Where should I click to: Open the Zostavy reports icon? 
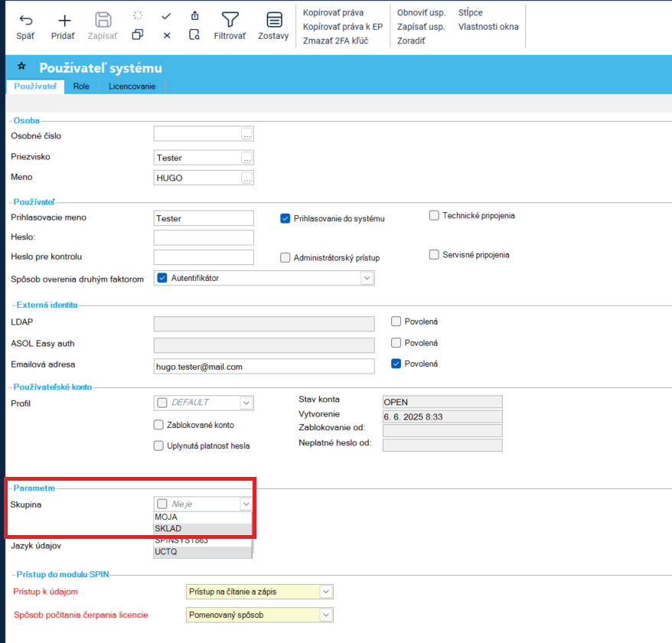click(274, 20)
